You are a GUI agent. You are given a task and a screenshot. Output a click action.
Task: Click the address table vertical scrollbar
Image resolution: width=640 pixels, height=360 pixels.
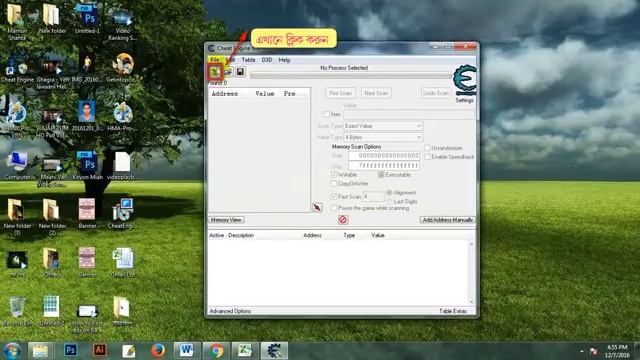(471, 273)
